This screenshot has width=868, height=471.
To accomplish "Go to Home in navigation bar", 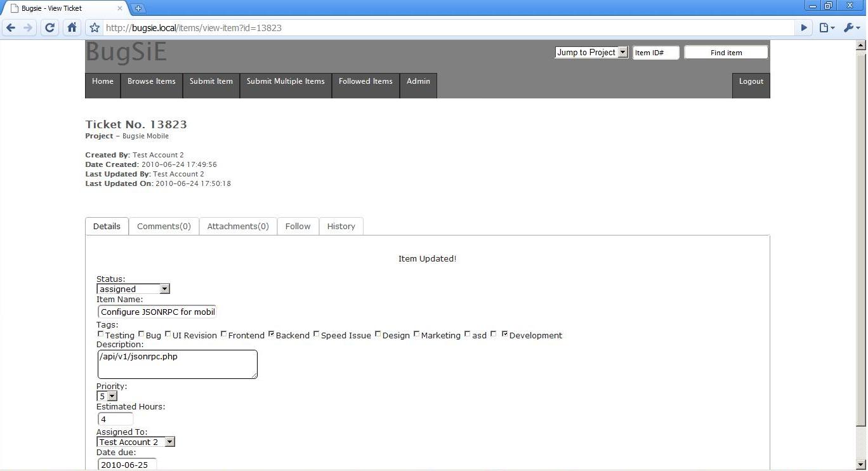I will tap(103, 86).
